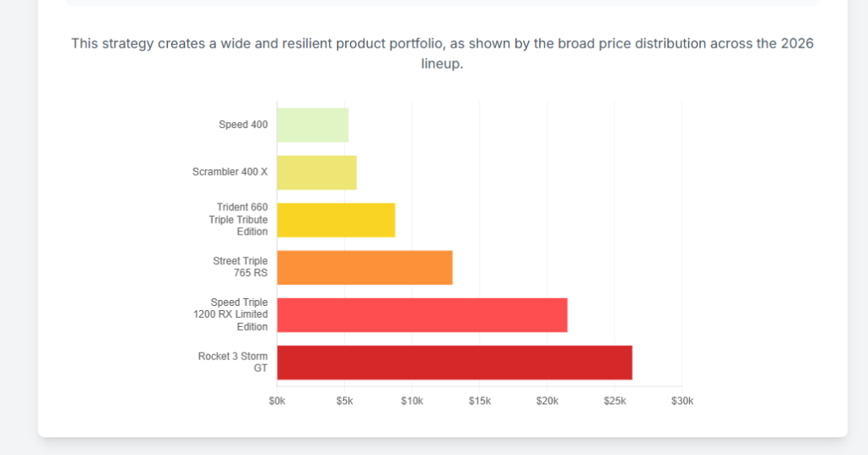Click the $0k axis tick label

tap(277, 401)
